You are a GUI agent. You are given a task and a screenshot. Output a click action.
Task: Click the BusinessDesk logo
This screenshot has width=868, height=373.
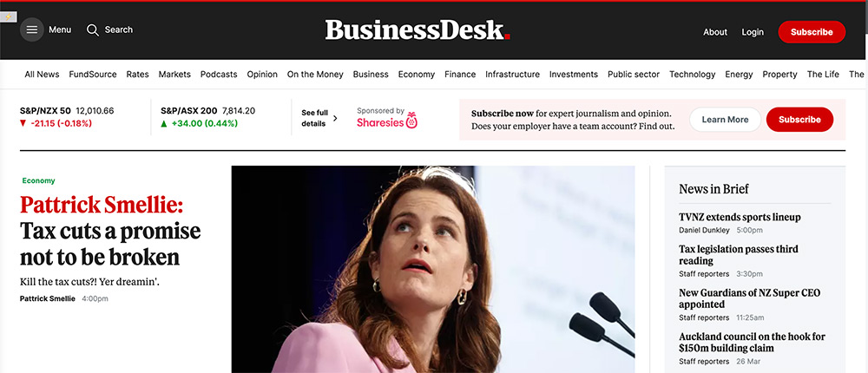click(x=418, y=29)
